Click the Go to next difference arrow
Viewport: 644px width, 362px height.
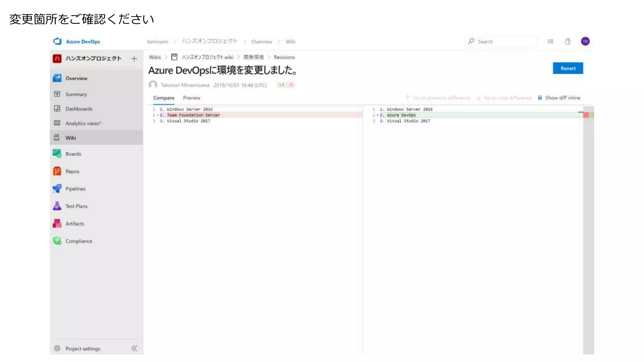pyautogui.click(x=479, y=98)
